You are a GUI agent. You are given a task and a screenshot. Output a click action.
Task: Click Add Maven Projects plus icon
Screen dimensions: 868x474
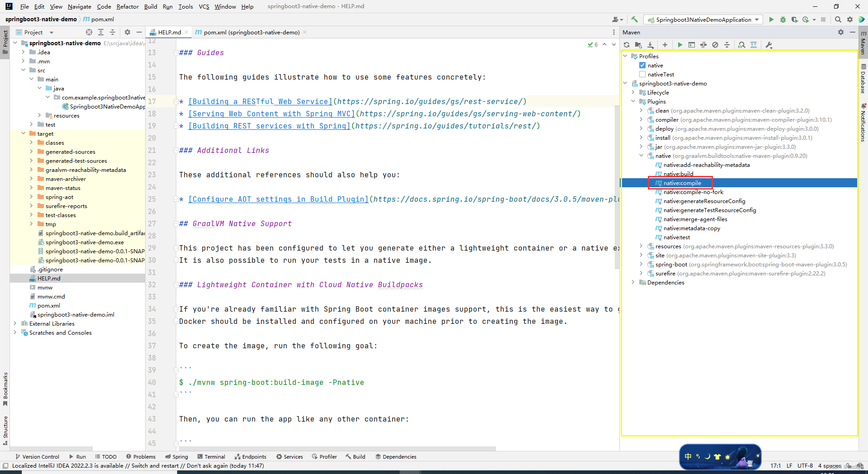(x=665, y=45)
